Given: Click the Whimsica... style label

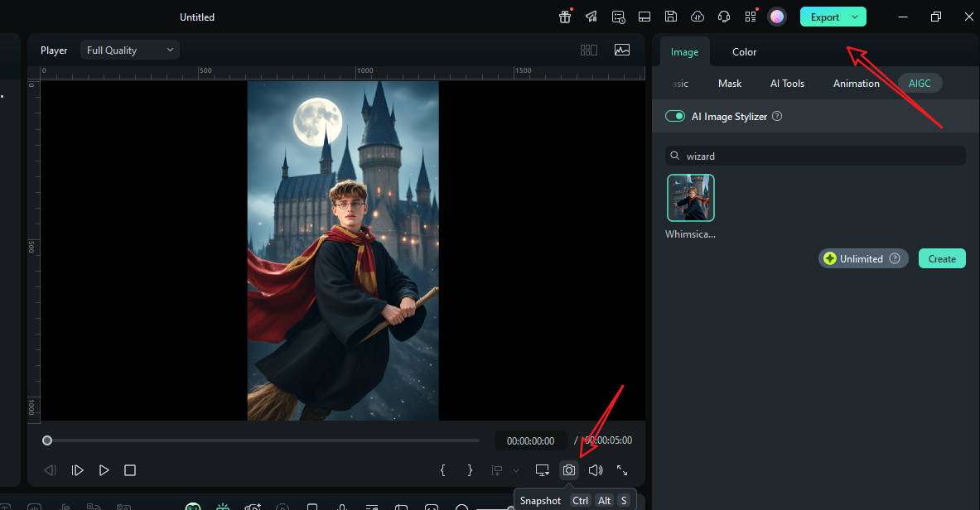Looking at the screenshot, I should pyautogui.click(x=691, y=233).
